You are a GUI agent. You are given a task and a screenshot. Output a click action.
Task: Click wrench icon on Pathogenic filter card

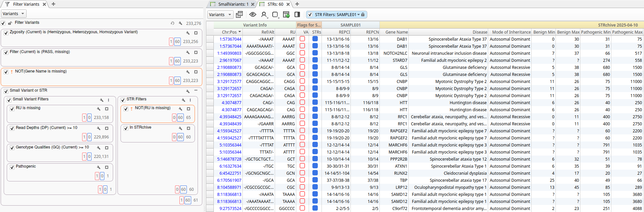pyautogui.click(x=99, y=167)
